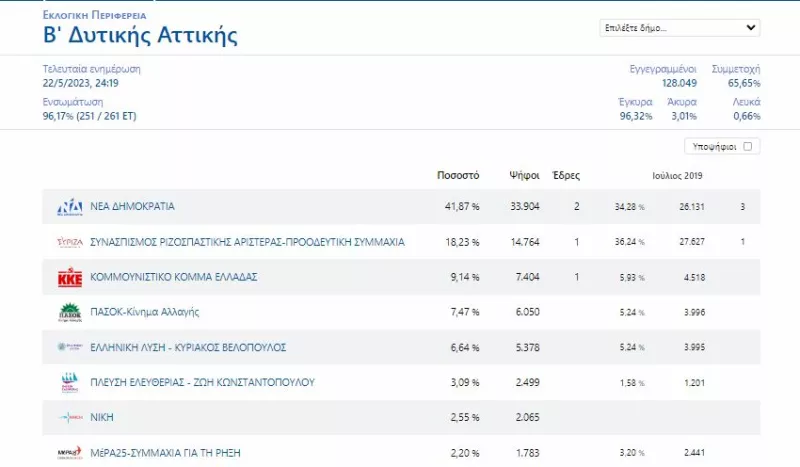Click the red KKE party logo
The height and width of the screenshot is (467, 800).
point(69,277)
